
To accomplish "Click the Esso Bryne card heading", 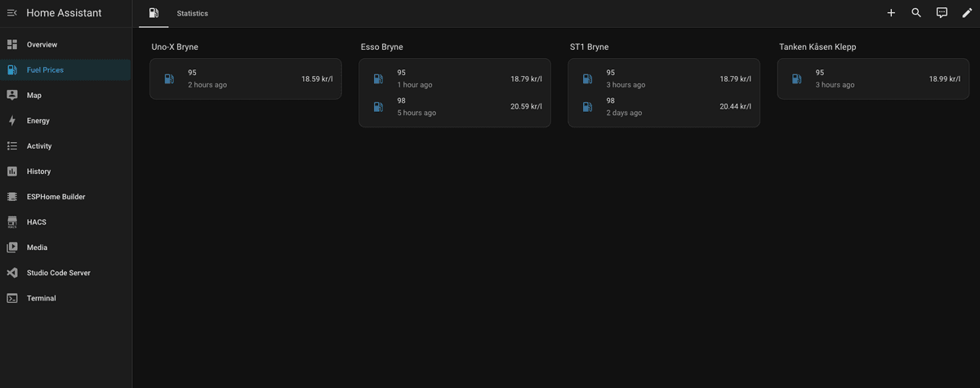I will coord(382,47).
